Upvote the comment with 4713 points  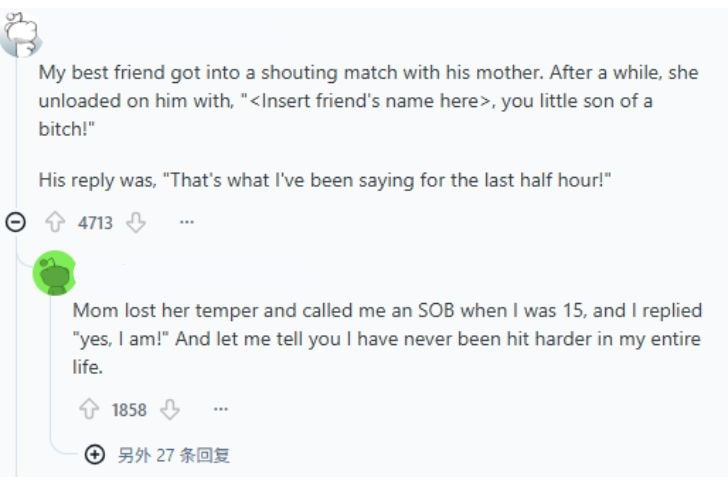point(58,223)
